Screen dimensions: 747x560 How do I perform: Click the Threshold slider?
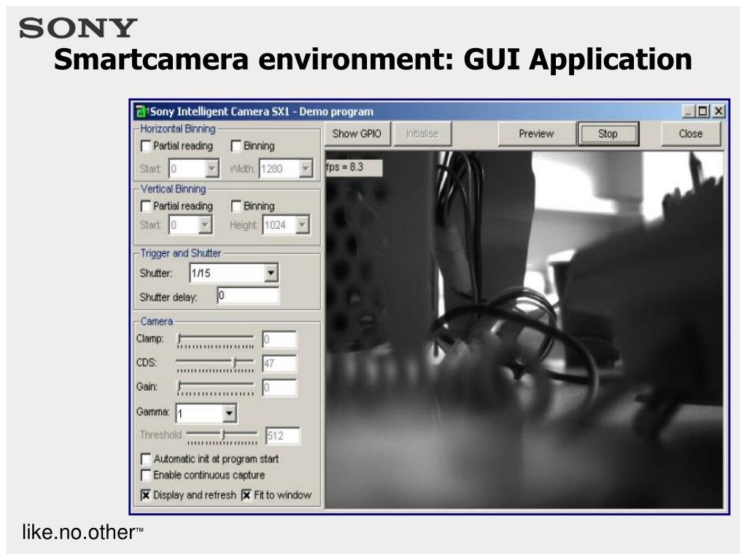pos(222,437)
